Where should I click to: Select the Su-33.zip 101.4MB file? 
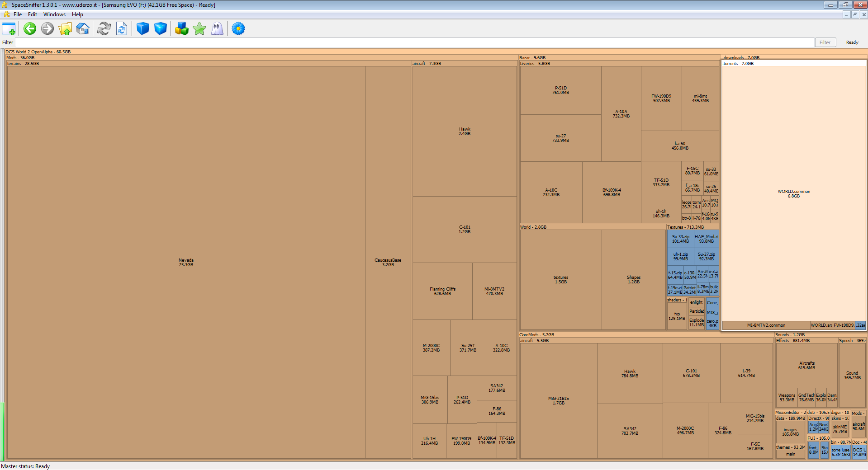tap(680, 239)
